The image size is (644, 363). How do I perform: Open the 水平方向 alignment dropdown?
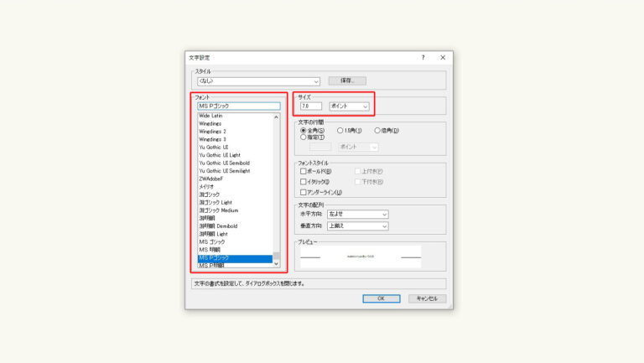[x=358, y=215]
